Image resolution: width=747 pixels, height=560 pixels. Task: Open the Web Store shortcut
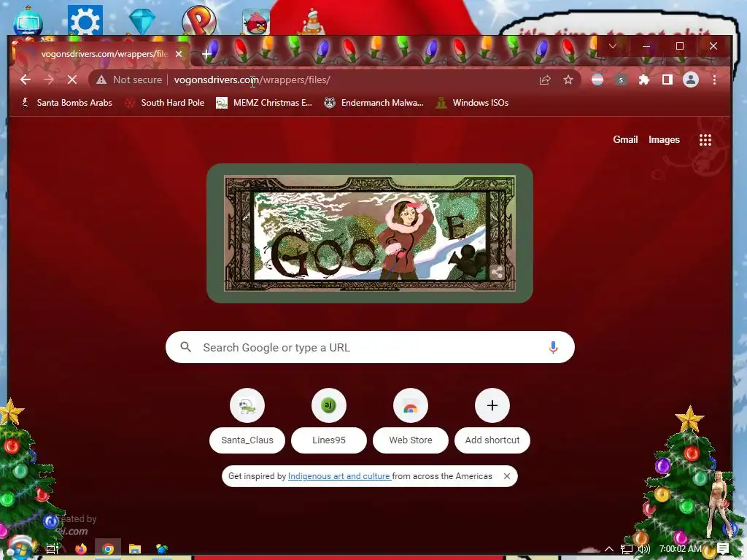410,421
